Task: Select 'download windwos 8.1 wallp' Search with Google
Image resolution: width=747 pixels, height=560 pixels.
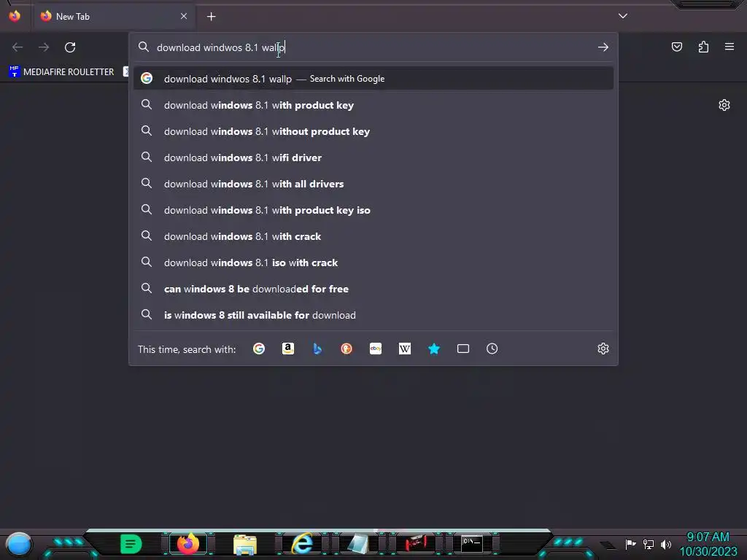Action: pyautogui.click(x=373, y=79)
